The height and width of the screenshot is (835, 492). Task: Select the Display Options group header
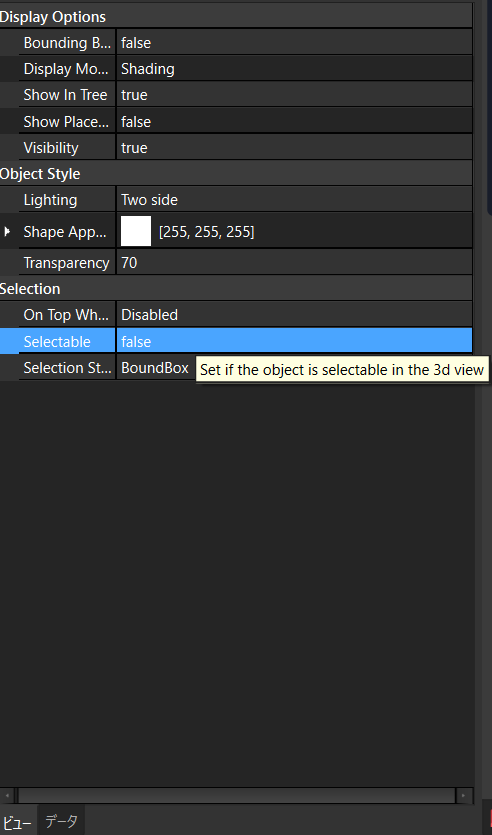point(236,17)
